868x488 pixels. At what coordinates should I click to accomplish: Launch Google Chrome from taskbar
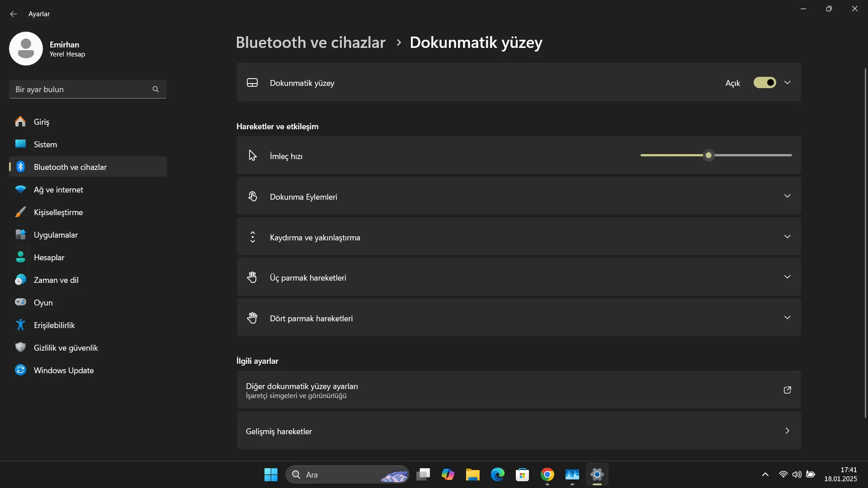pyautogui.click(x=547, y=474)
